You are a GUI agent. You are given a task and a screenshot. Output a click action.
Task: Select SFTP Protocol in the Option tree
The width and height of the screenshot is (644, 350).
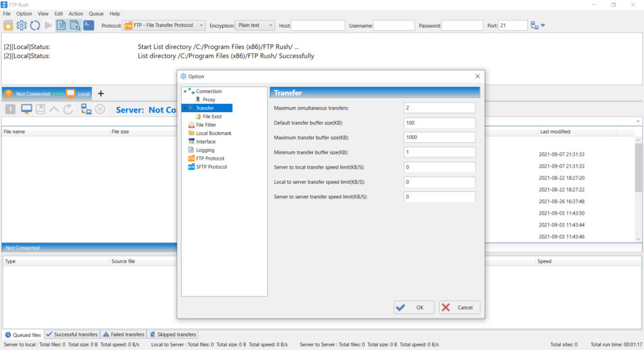tap(211, 167)
